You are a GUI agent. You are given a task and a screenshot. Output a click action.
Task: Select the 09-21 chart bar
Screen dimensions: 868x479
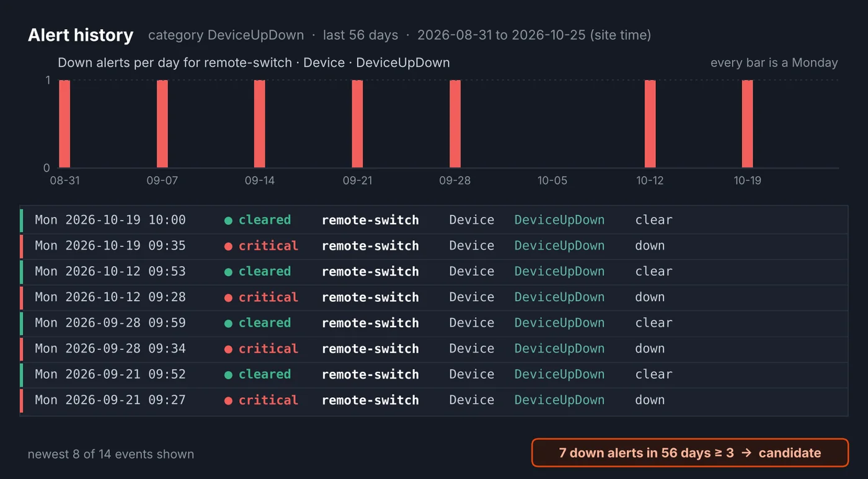(x=357, y=124)
